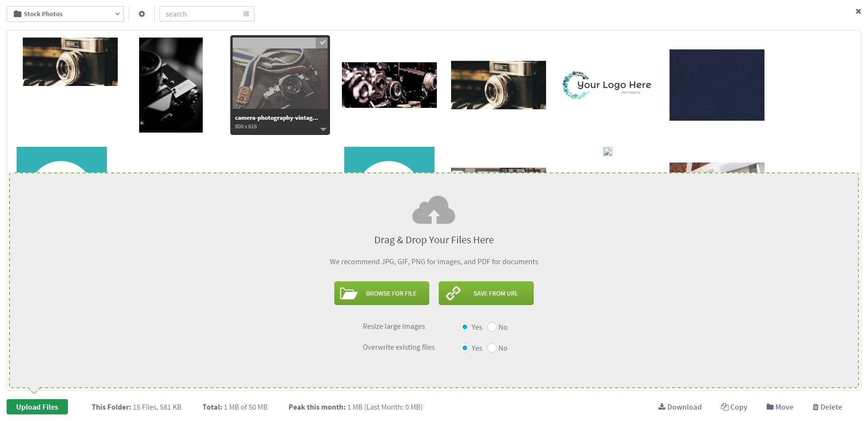The image size is (868, 421).
Task: Click the Drag & Drop Your Files Here heading
Action: click(x=434, y=240)
